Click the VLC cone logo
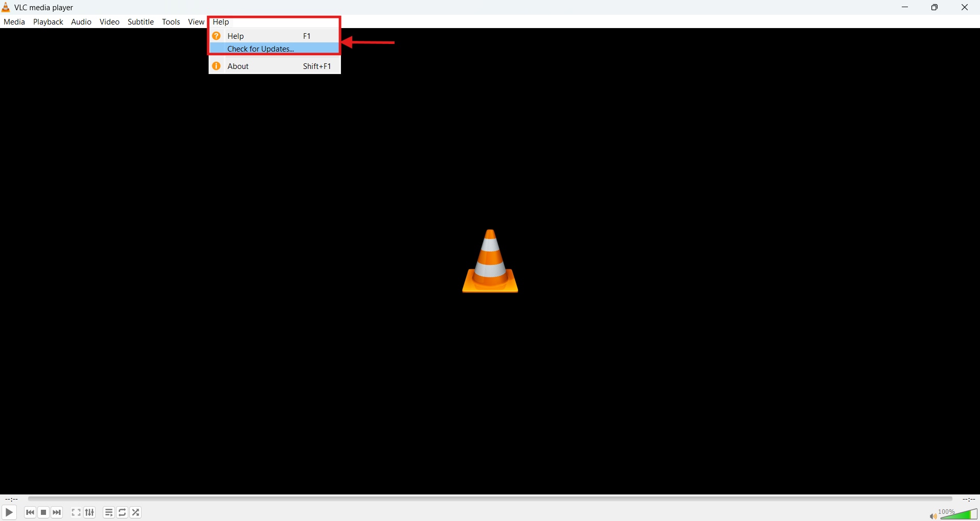 point(489,261)
